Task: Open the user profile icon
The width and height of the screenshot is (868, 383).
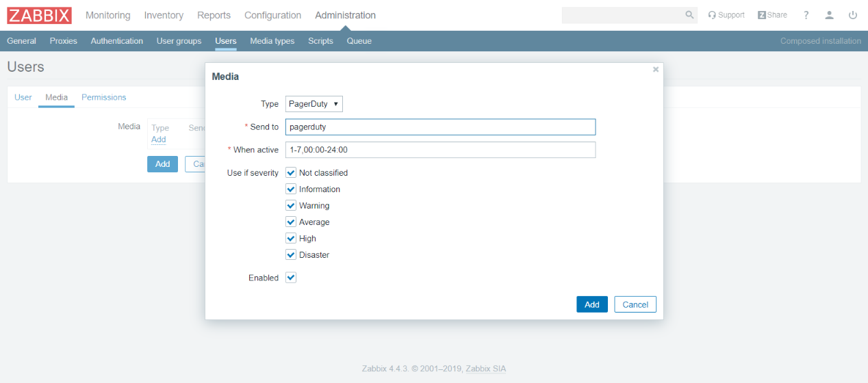Action: pos(829,15)
